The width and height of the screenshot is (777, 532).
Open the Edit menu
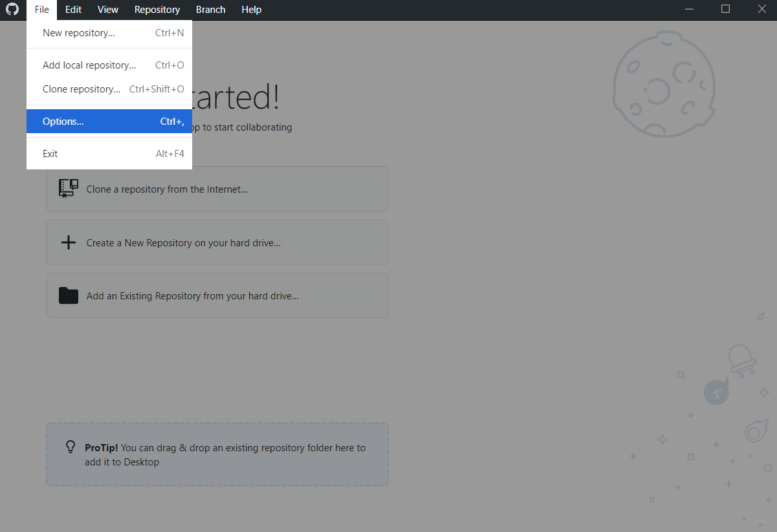(73, 10)
